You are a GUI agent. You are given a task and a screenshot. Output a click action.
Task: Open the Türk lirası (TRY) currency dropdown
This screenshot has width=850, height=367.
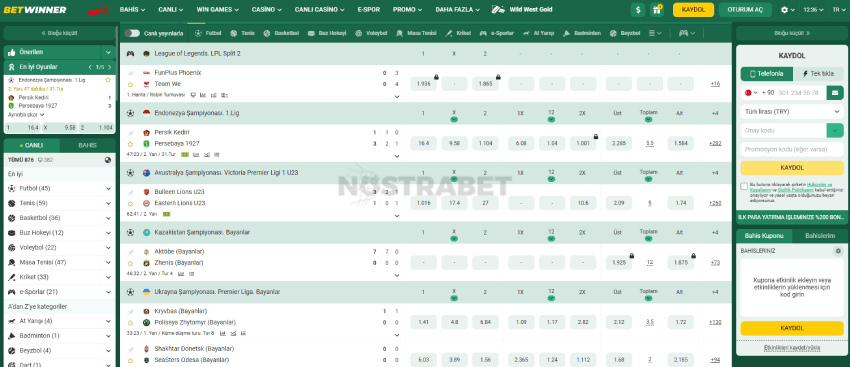(792, 111)
